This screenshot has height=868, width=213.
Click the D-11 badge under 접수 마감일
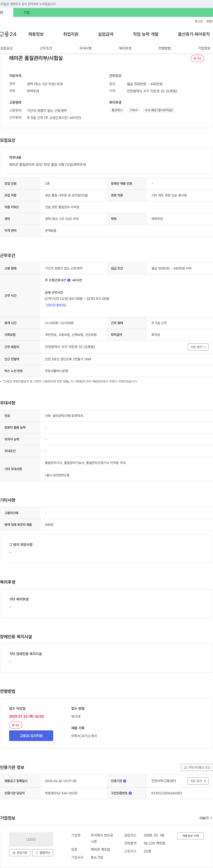click(16, 725)
